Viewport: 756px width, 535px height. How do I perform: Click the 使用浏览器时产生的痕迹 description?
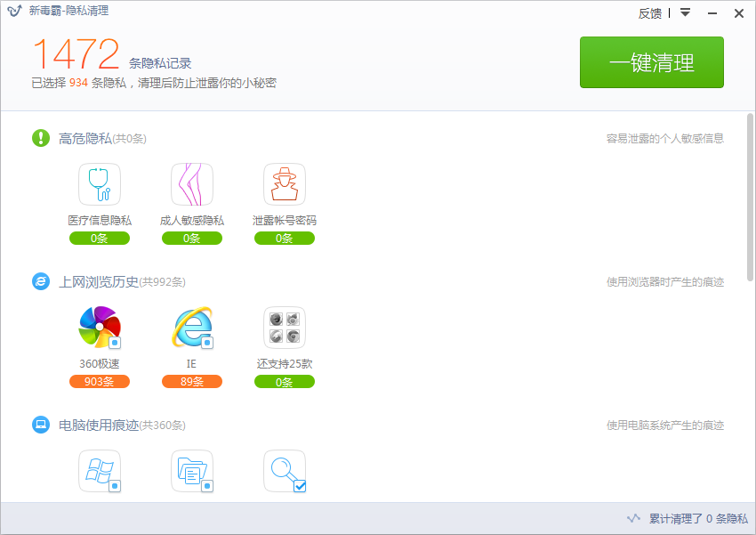pyautogui.click(x=665, y=281)
